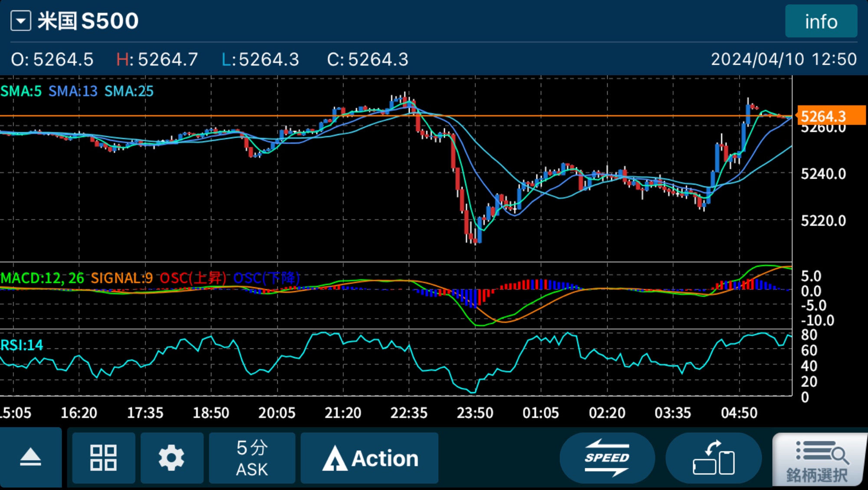Tap the SPEED order icon
This screenshot has width=868, height=490.
click(607, 457)
